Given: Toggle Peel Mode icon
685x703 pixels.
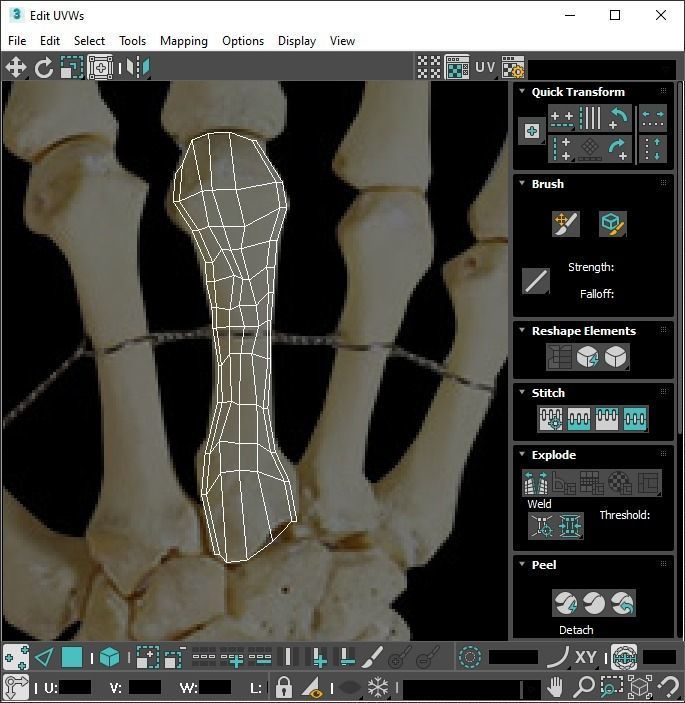Looking at the screenshot, I should 594,603.
